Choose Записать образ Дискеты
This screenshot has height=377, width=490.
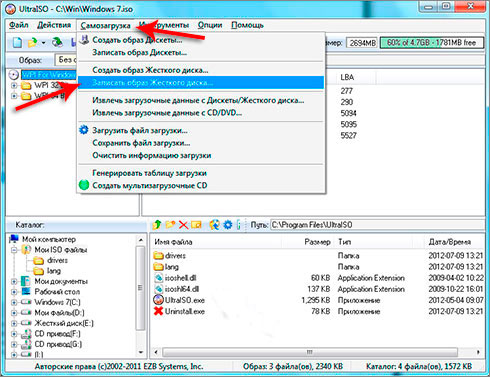[201, 53]
